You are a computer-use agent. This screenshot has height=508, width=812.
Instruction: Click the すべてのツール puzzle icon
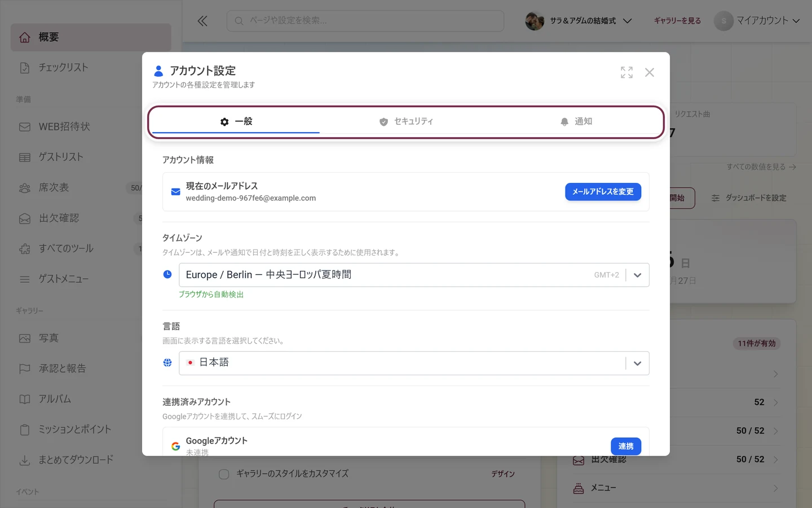[25, 249]
